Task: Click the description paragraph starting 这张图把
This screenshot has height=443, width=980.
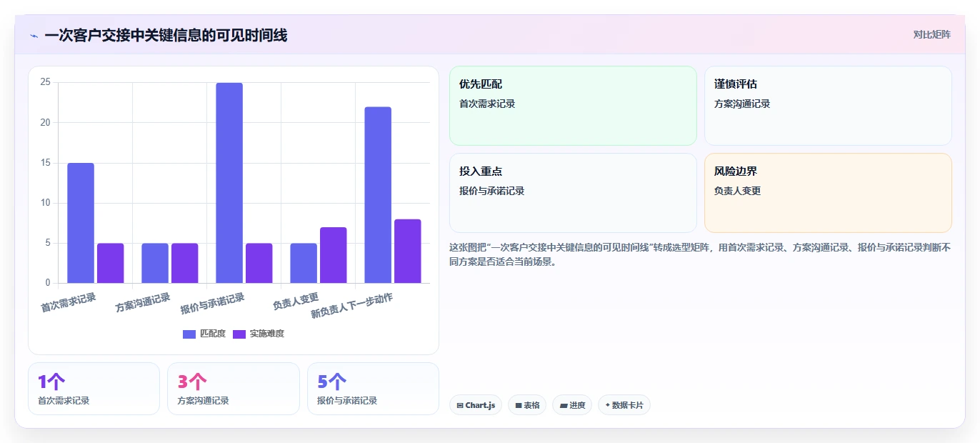Action: click(700, 254)
